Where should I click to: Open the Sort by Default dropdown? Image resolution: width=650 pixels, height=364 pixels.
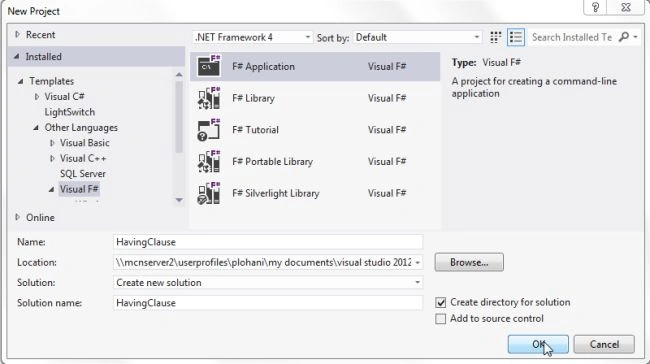[x=417, y=37]
